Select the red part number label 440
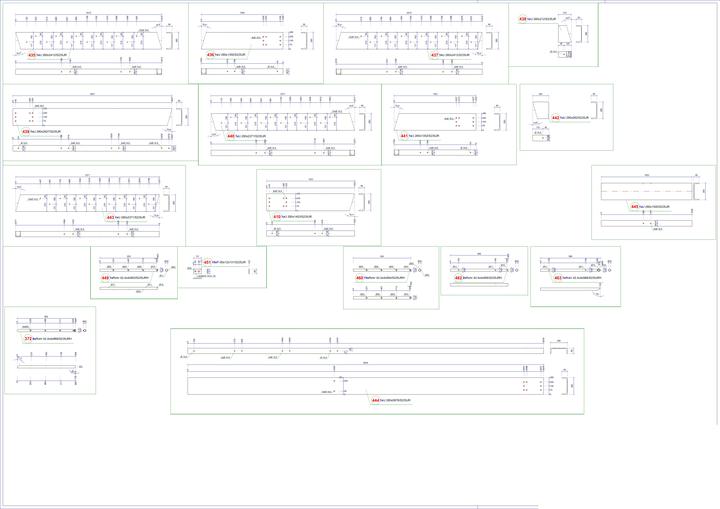 click(231, 136)
